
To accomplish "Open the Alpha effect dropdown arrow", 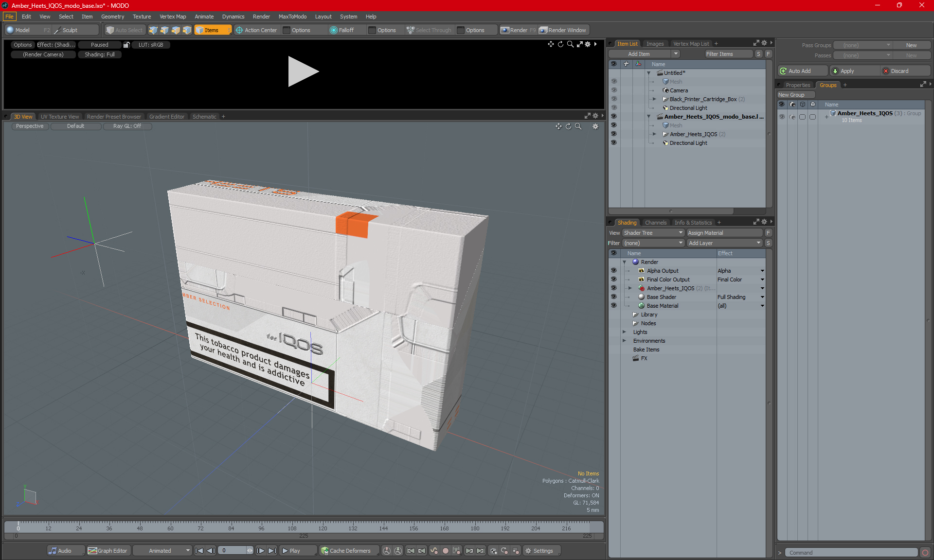I will click(762, 271).
